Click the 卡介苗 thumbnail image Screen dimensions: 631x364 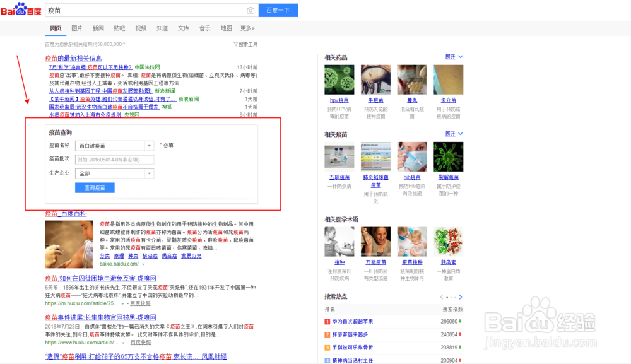click(x=448, y=79)
